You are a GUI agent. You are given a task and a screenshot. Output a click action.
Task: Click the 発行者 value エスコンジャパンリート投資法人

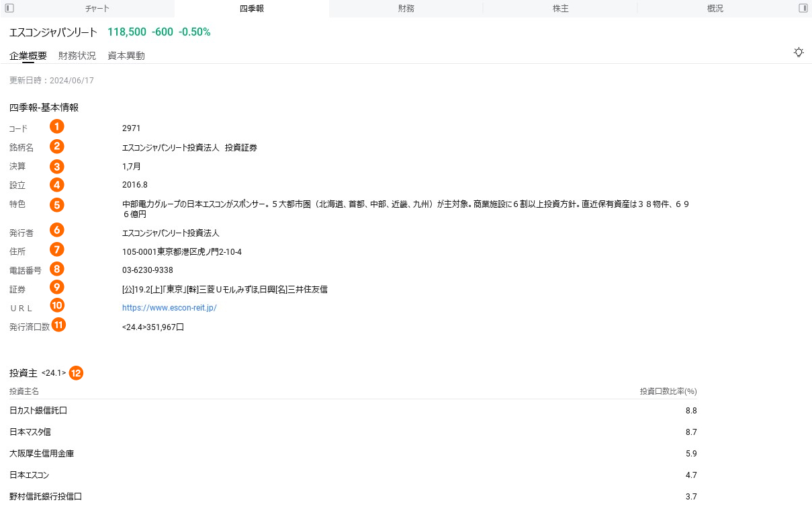click(171, 233)
